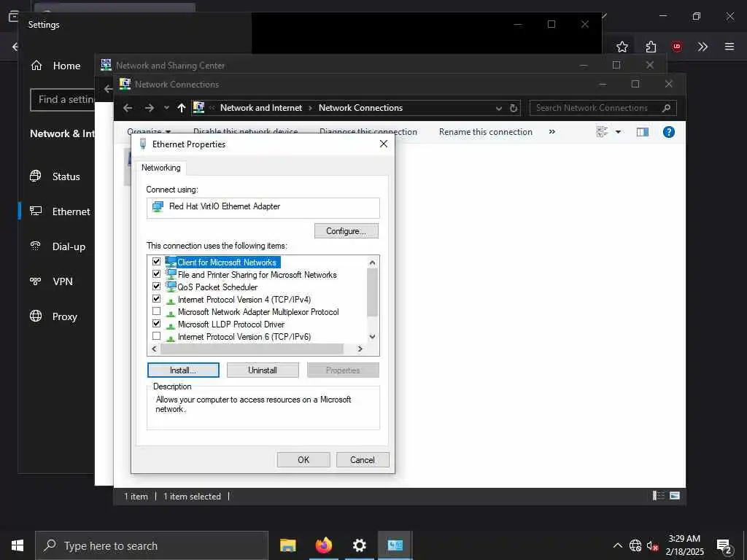Screen dimensions: 747x560
Task: Go back in Network Connections window
Action: click(x=128, y=108)
